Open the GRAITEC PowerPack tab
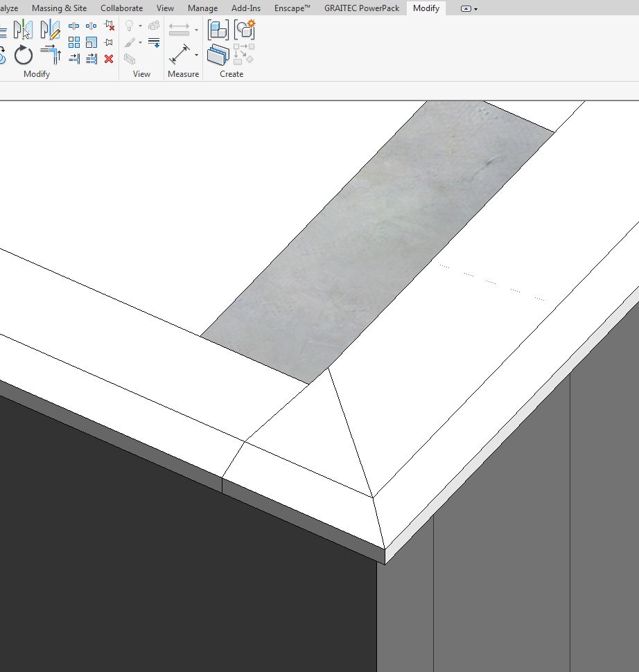 tap(360, 8)
